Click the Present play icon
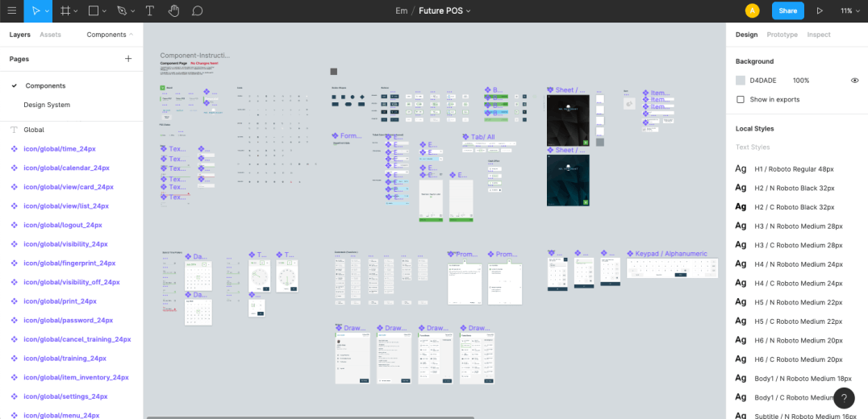 820,11
